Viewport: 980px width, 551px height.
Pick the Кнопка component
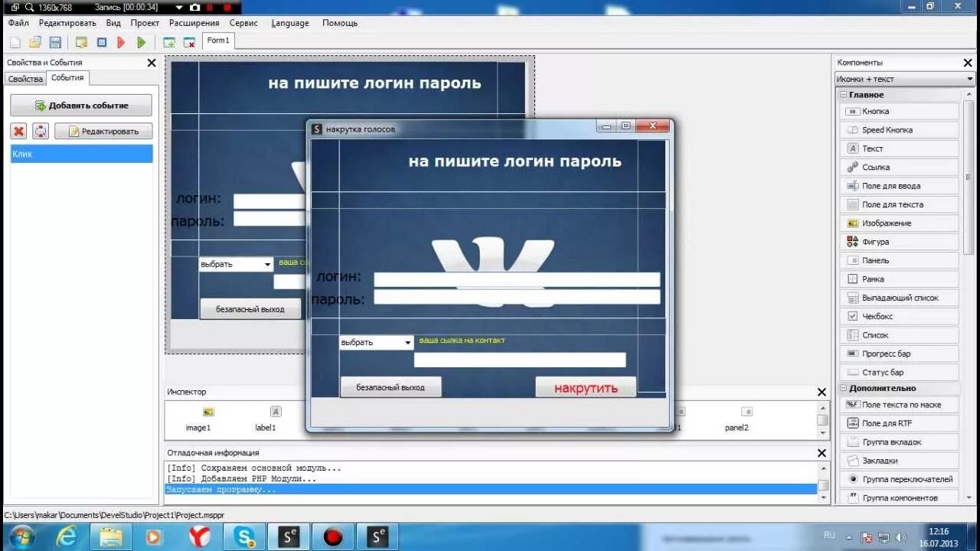(900, 111)
